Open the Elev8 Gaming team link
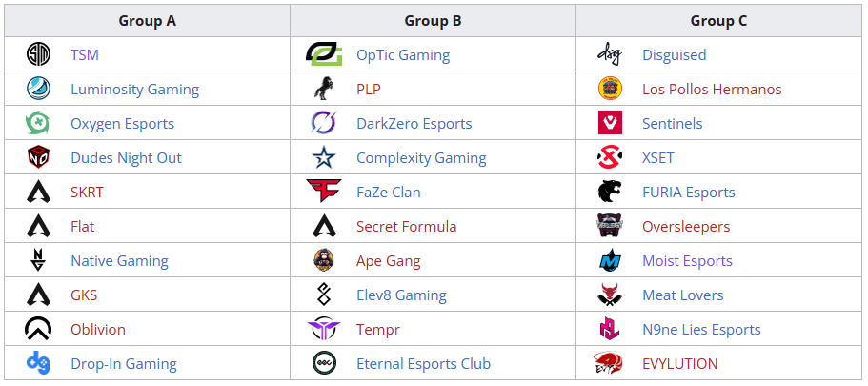Screen dimensions: 868x386 (401, 295)
